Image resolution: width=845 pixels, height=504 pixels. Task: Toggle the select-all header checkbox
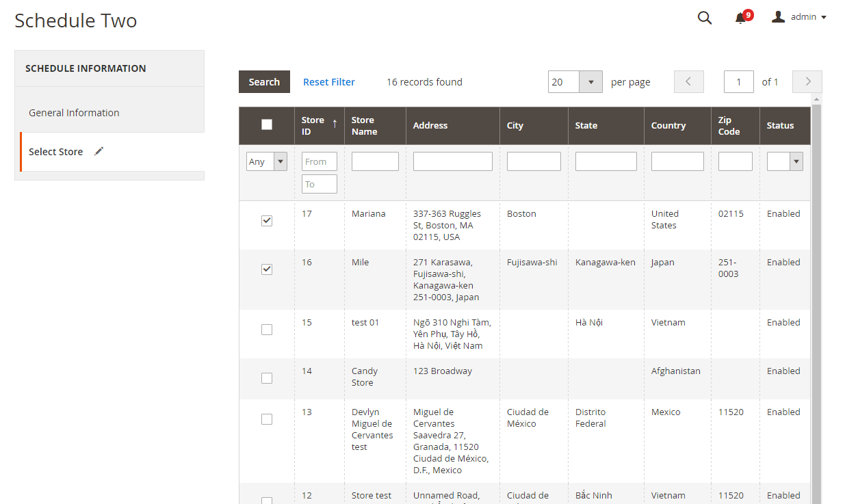click(x=267, y=124)
